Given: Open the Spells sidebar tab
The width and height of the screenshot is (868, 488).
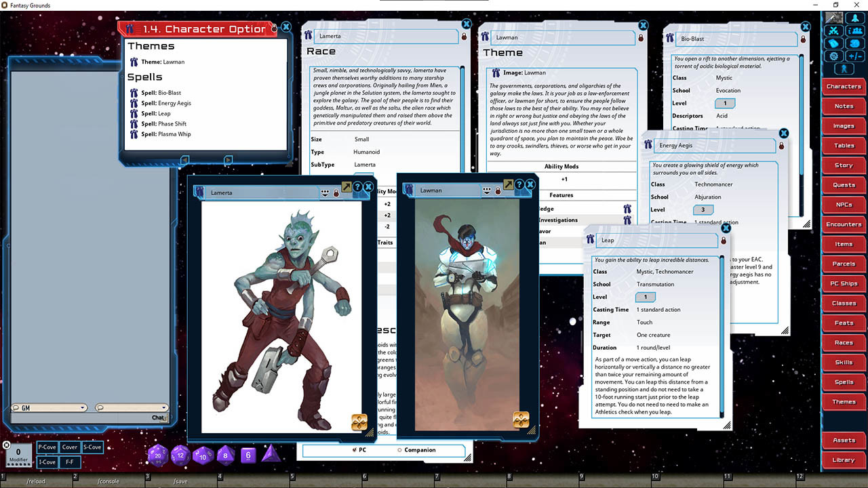Looking at the screenshot, I should pyautogui.click(x=844, y=382).
